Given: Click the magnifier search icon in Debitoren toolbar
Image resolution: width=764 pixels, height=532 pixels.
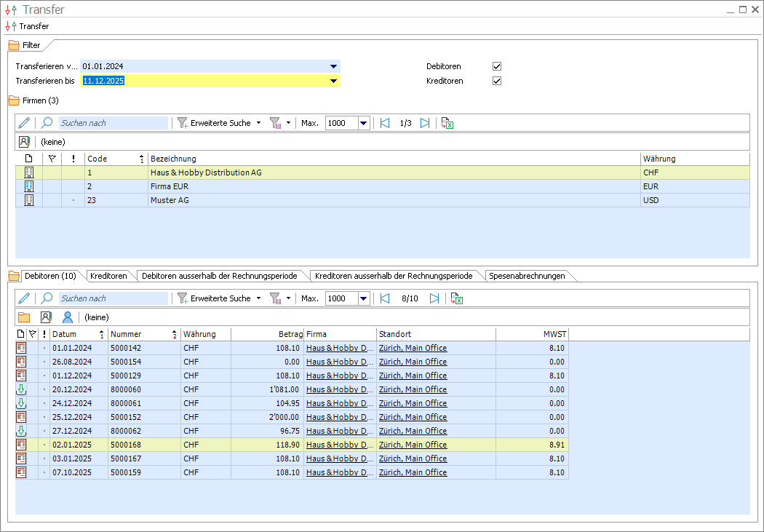Looking at the screenshot, I should (x=47, y=298).
